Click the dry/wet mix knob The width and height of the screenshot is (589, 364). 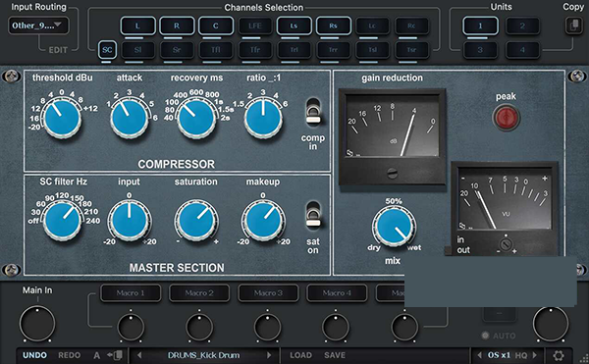click(x=394, y=227)
